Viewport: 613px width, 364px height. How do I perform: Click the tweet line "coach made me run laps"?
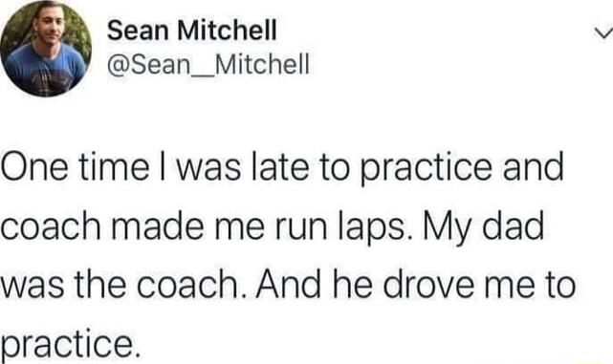tap(272, 226)
